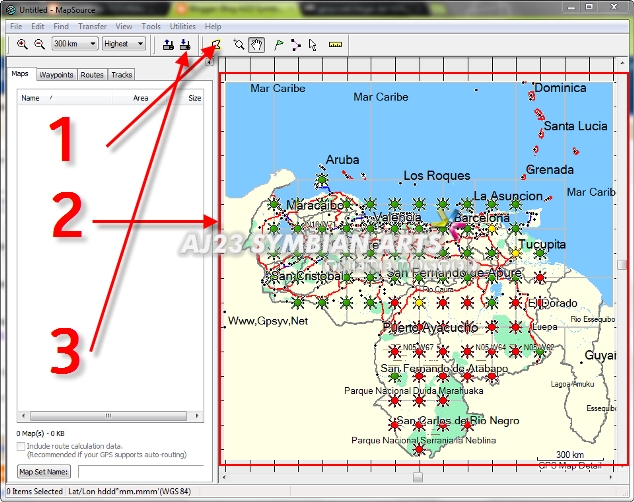This screenshot has height=502, width=634.
Task: Select the Hand pan tool
Action: [x=257, y=44]
